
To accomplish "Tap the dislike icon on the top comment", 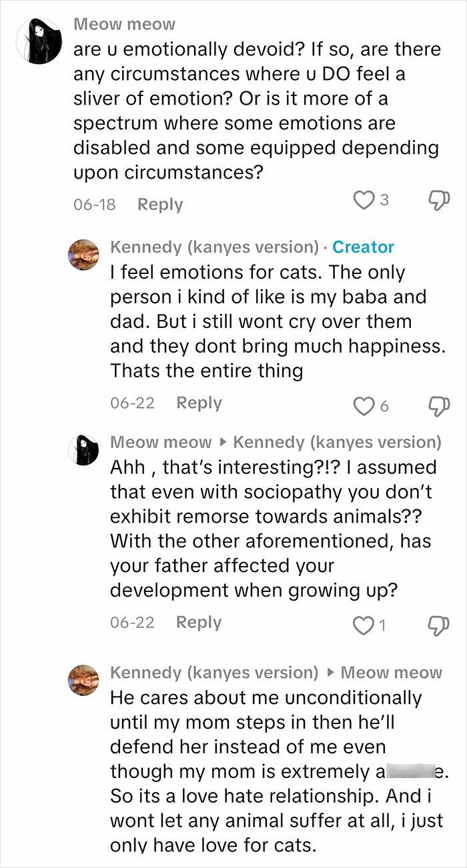I will [x=437, y=198].
